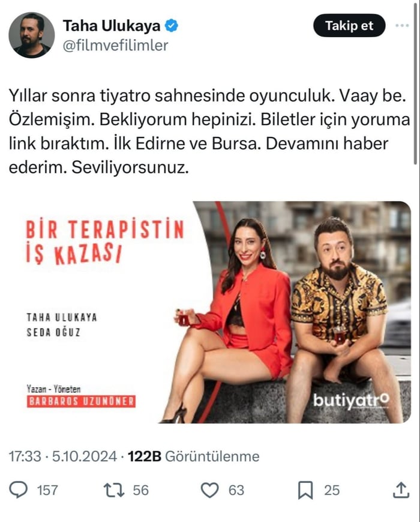Bookmark the tweet using the bookmark icon
Viewport: 420px width, 522px height.
(x=305, y=490)
